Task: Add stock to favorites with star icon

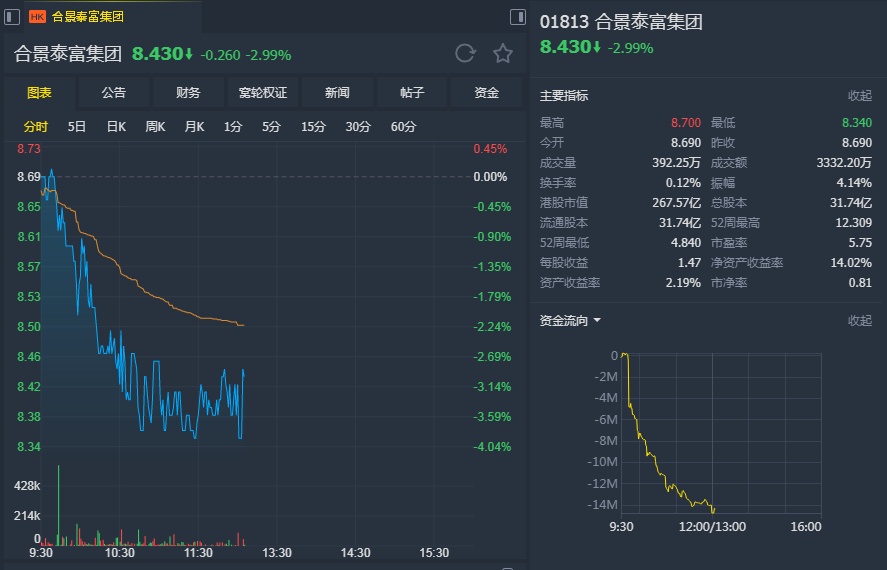Action: pyautogui.click(x=502, y=54)
